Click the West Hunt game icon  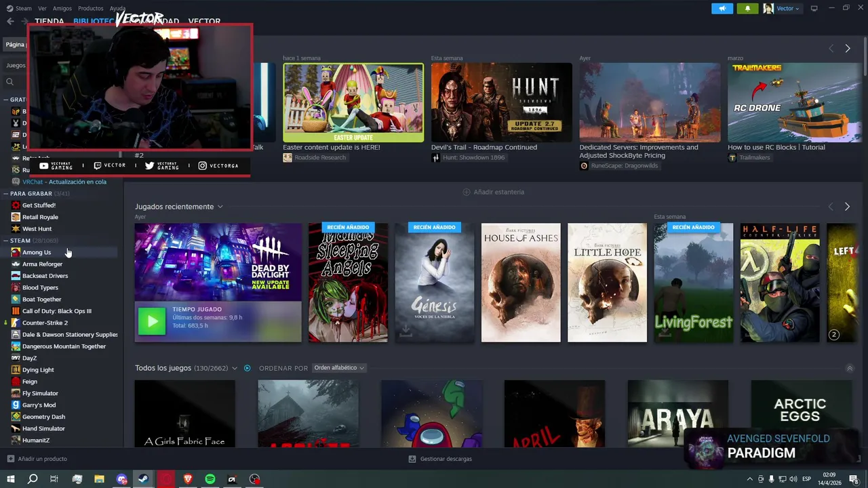coord(16,228)
